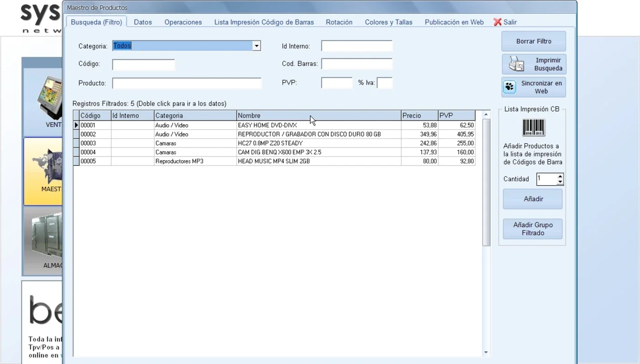Image resolution: width=640 pixels, height=364 pixels.
Task: Click the Salir tab label
Action: coord(510,22)
